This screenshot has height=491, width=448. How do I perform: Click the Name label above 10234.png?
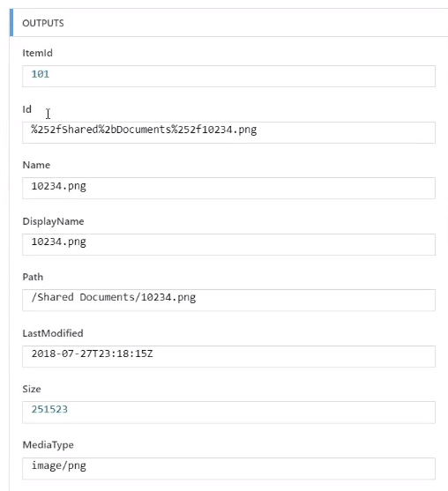[36, 165]
